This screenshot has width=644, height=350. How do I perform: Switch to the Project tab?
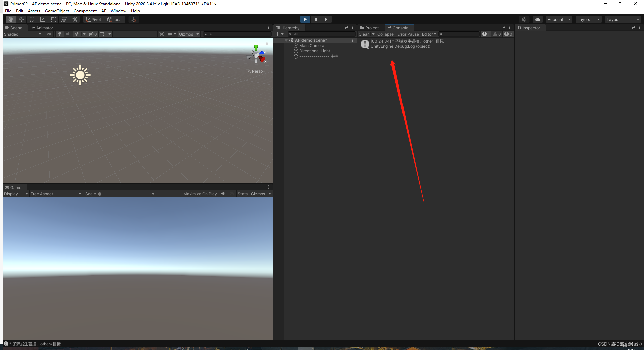pos(370,28)
